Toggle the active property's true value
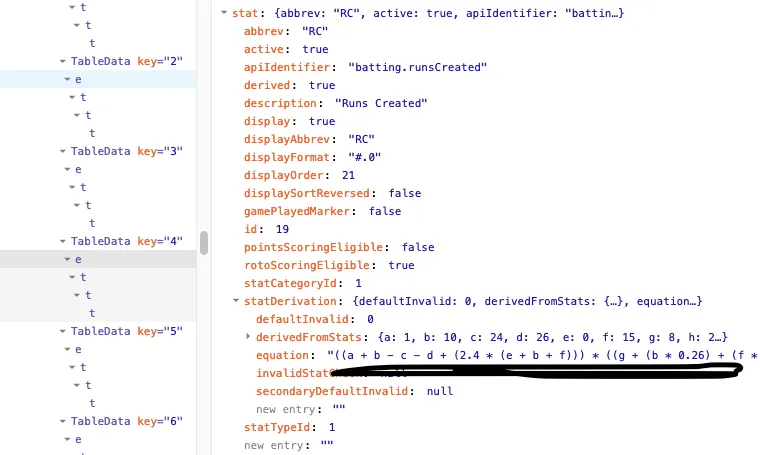 (x=314, y=49)
